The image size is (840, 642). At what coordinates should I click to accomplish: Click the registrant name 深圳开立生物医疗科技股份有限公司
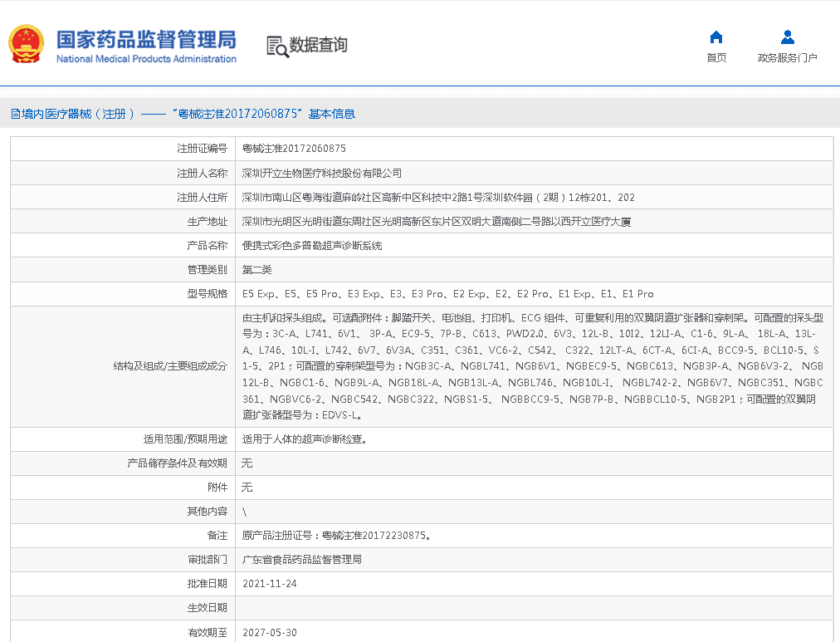point(321,174)
